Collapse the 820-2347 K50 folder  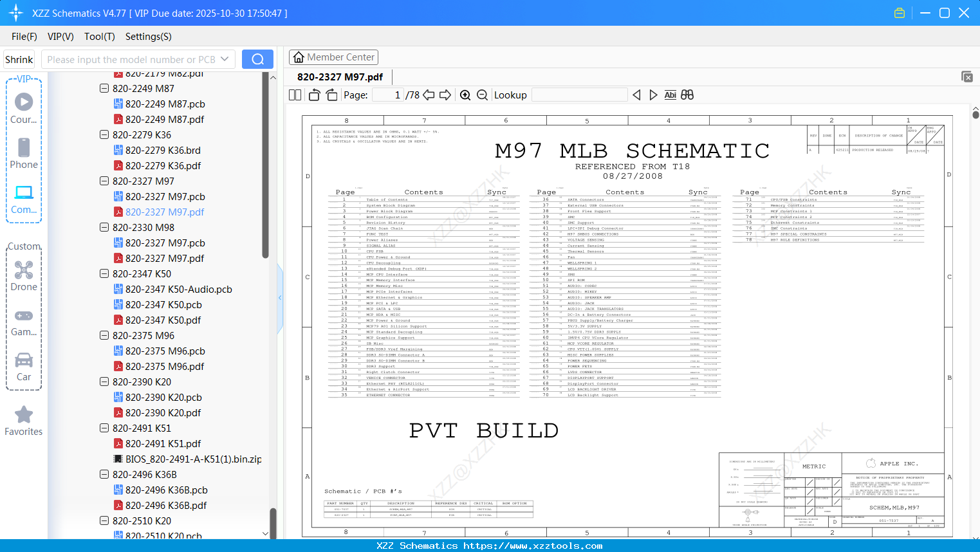(104, 274)
